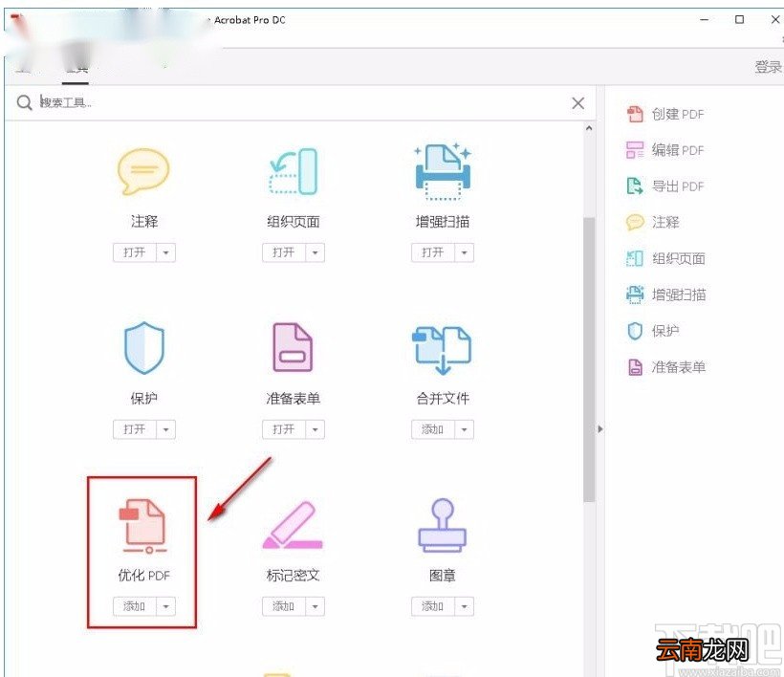
Task: Click the search magnifier icon
Action: coord(24,103)
